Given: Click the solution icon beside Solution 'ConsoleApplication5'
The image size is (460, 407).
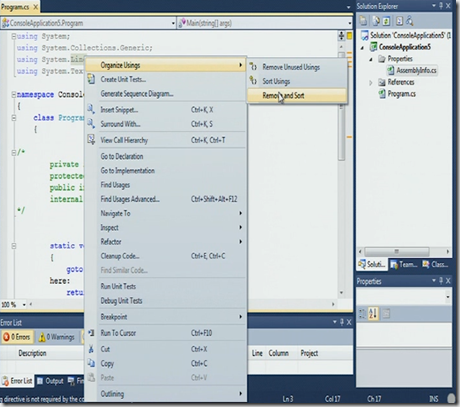Looking at the screenshot, I should point(365,35).
